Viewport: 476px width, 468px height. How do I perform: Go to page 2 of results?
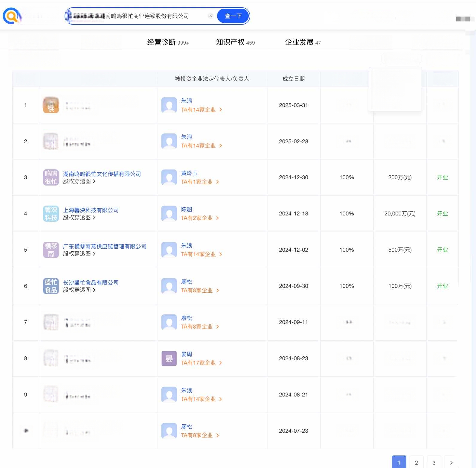(416, 462)
